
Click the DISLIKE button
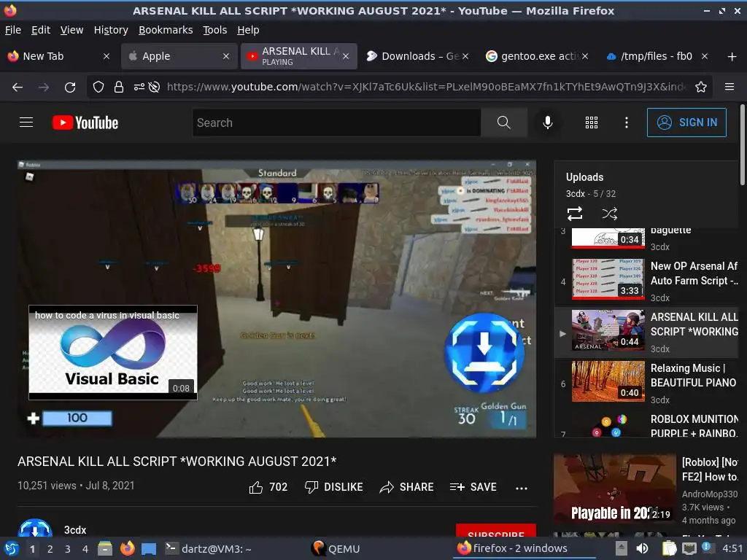333,487
